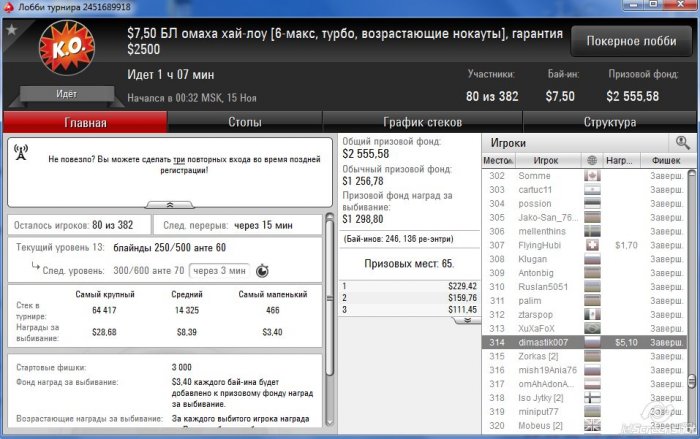The height and width of the screenshot is (439, 700).
Task: Click flag icon beside Klugan
Action: [592, 259]
